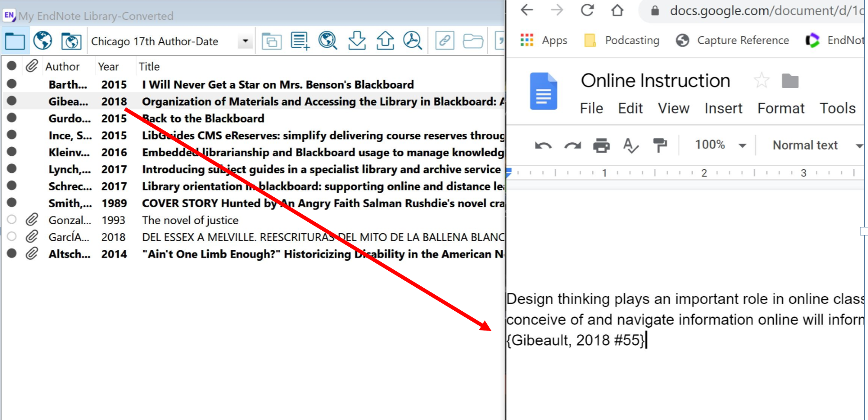Click the move to folder icon
Image resolution: width=868 pixels, height=420 pixels.
coord(790,81)
